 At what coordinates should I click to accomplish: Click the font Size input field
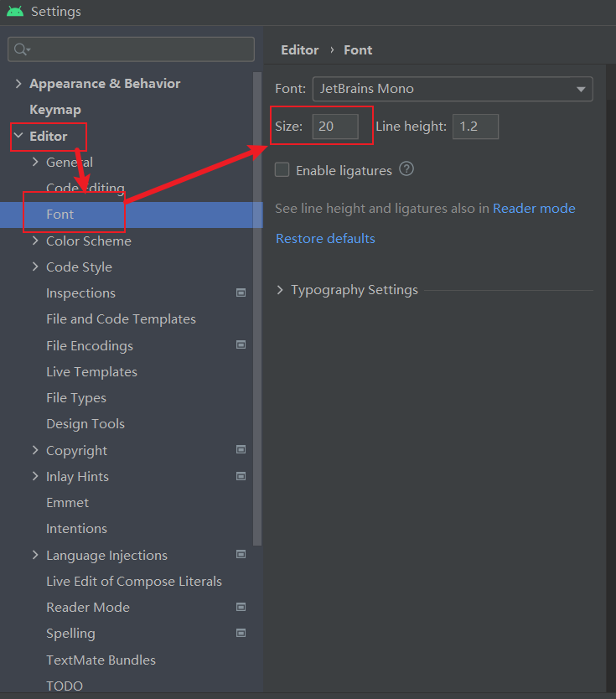tap(335, 127)
